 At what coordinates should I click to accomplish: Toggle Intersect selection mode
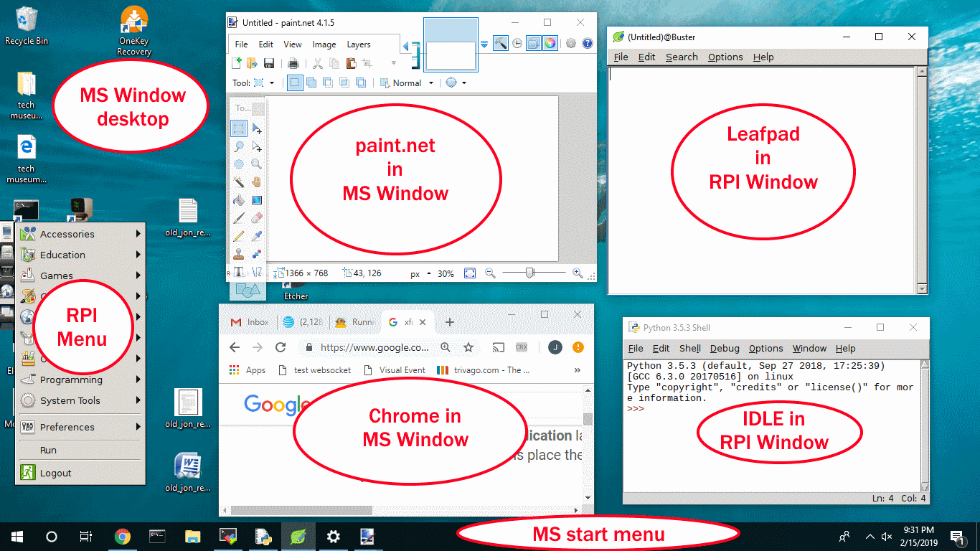click(x=344, y=83)
